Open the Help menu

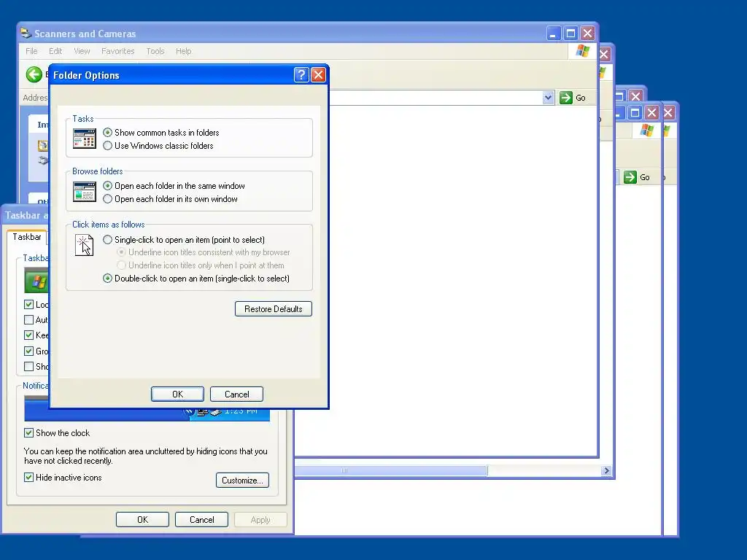[183, 51]
